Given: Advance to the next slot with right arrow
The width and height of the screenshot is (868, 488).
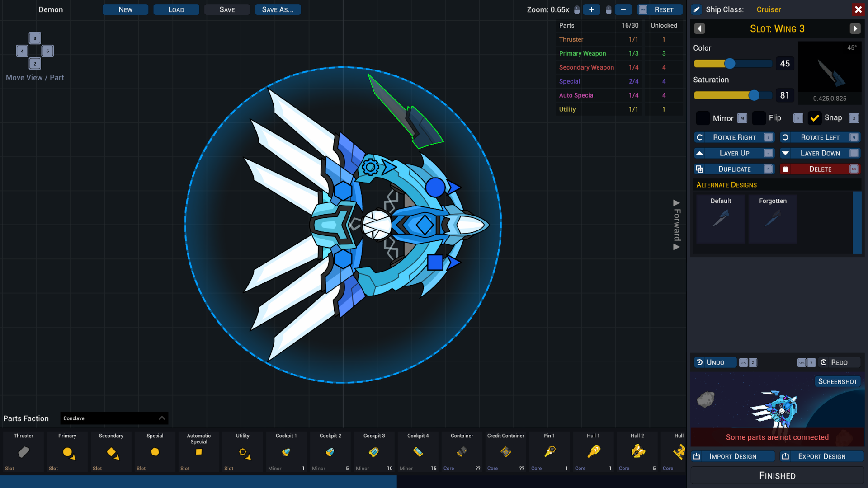Looking at the screenshot, I should pos(855,28).
